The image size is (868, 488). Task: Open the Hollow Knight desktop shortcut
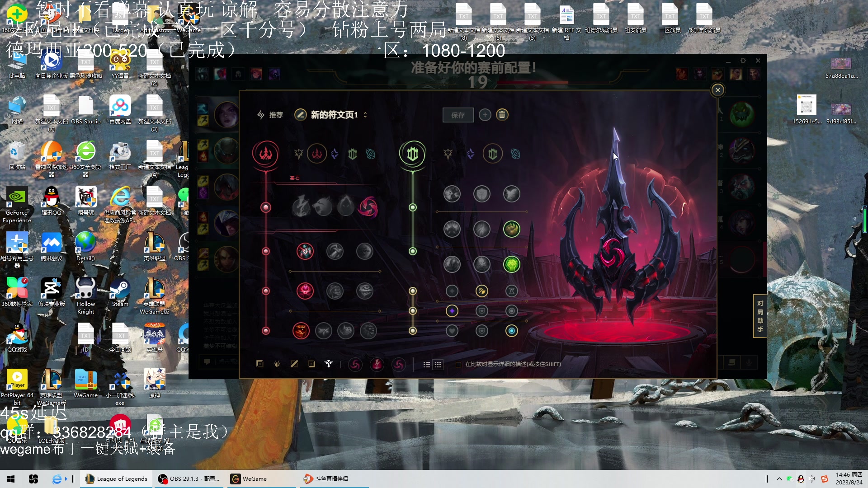(86, 296)
